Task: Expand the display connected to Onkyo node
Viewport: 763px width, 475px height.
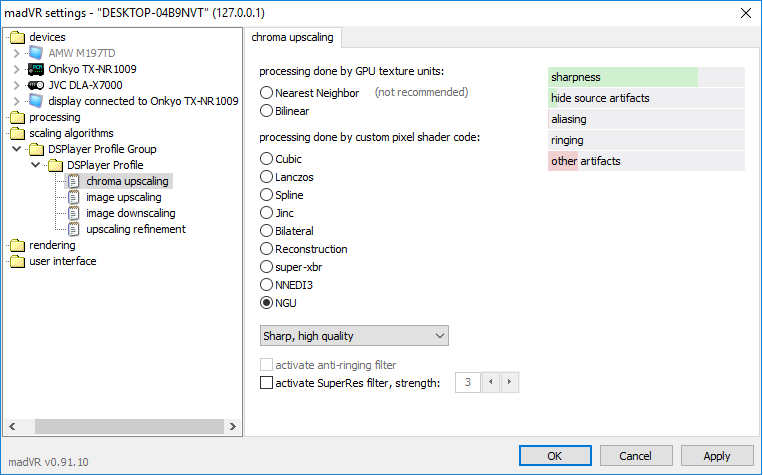Action: point(17,101)
